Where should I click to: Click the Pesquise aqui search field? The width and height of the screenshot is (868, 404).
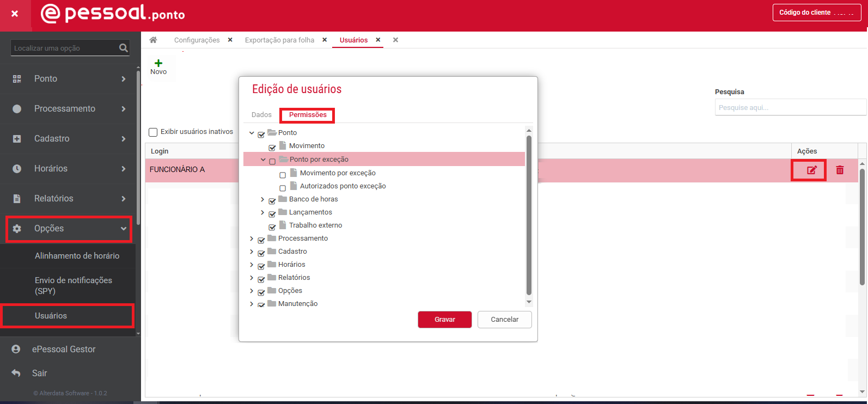tap(790, 107)
